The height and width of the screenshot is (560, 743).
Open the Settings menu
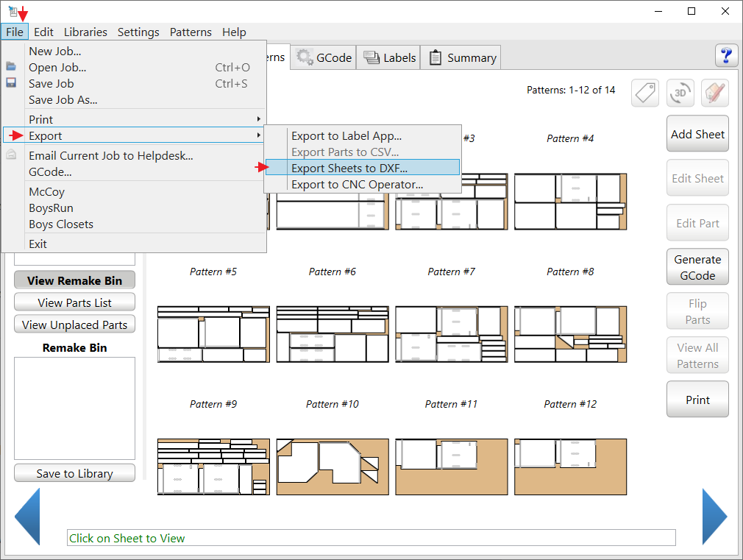(138, 32)
